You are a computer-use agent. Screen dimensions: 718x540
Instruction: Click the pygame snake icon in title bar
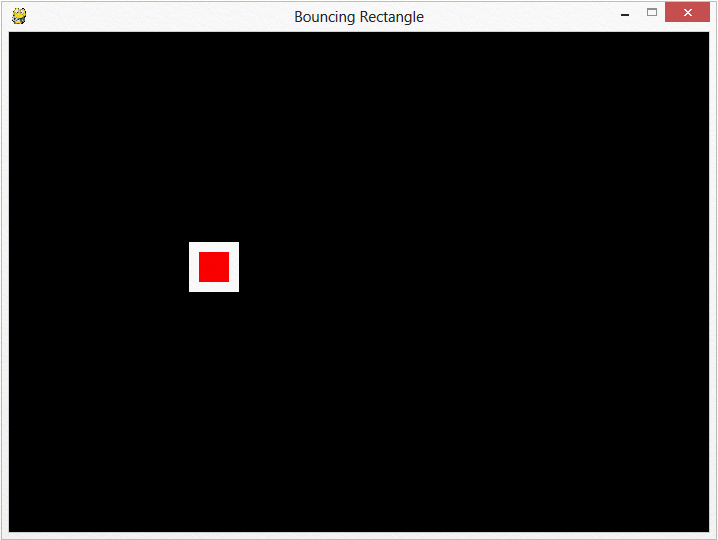pyautogui.click(x=19, y=16)
